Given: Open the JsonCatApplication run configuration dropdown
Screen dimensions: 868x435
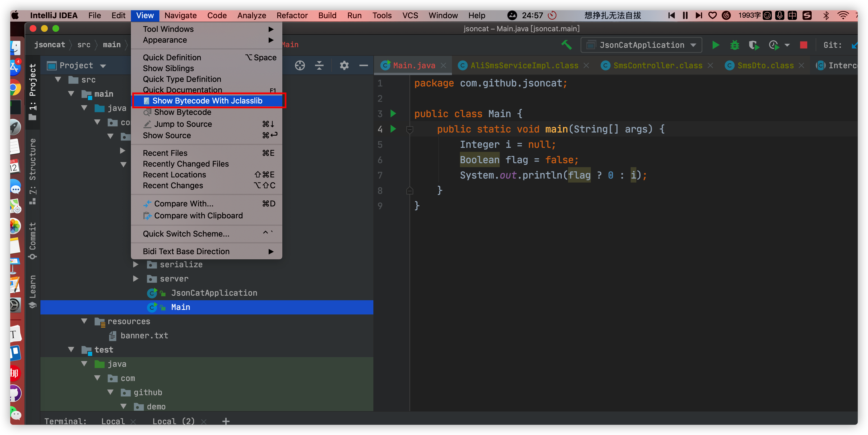Looking at the screenshot, I should coord(641,45).
